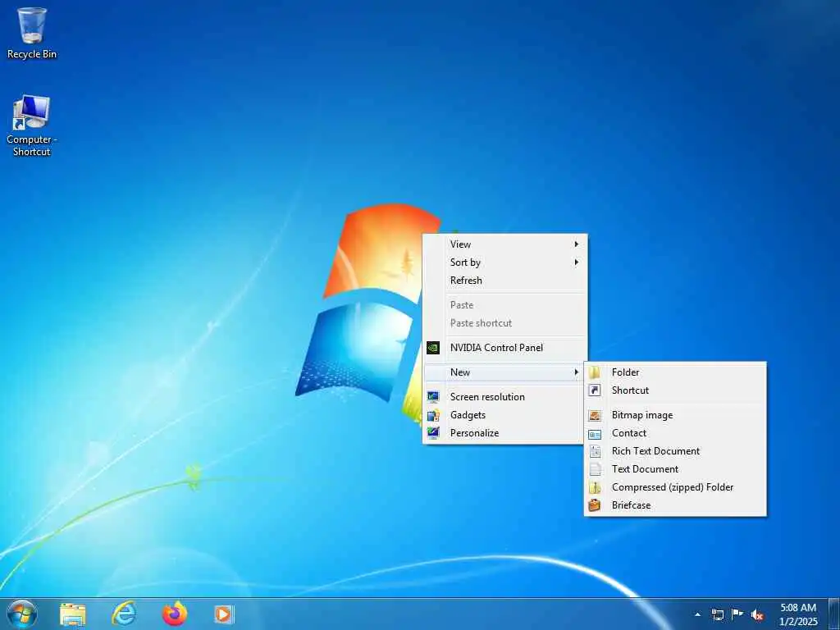
Task: Click the NVIDIA logo icon in the context menu
Action: [433, 348]
